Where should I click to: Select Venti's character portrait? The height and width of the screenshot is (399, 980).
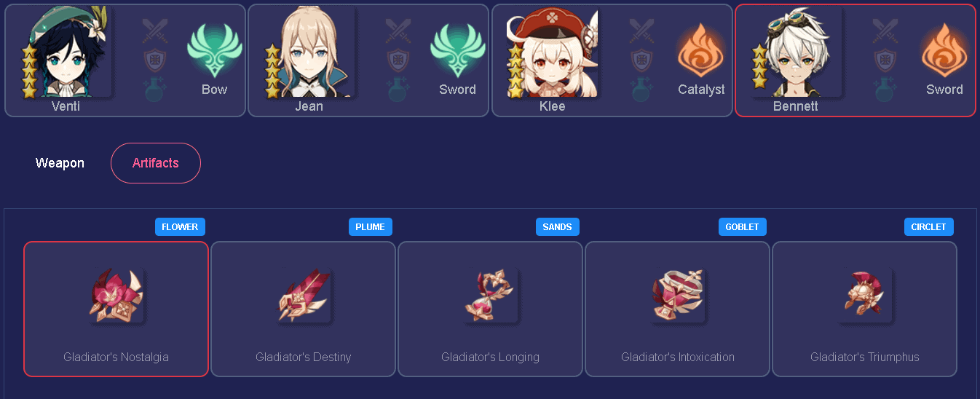pos(66,52)
